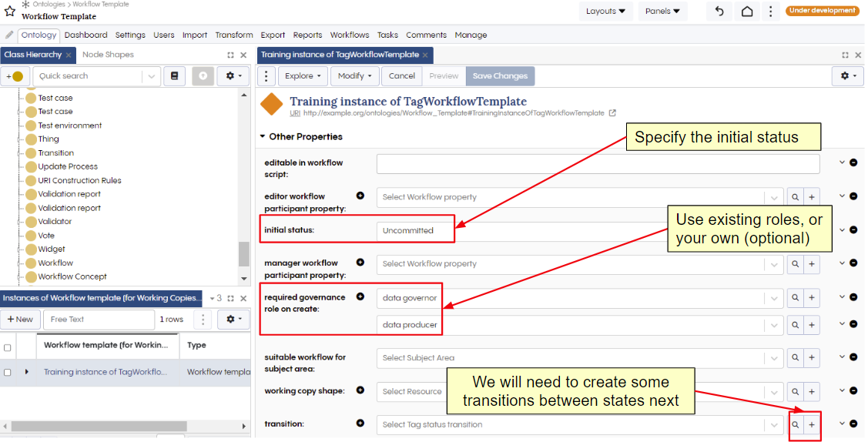Open the Class Hierarchy gear settings menu

pyautogui.click(x=233, y=76)
